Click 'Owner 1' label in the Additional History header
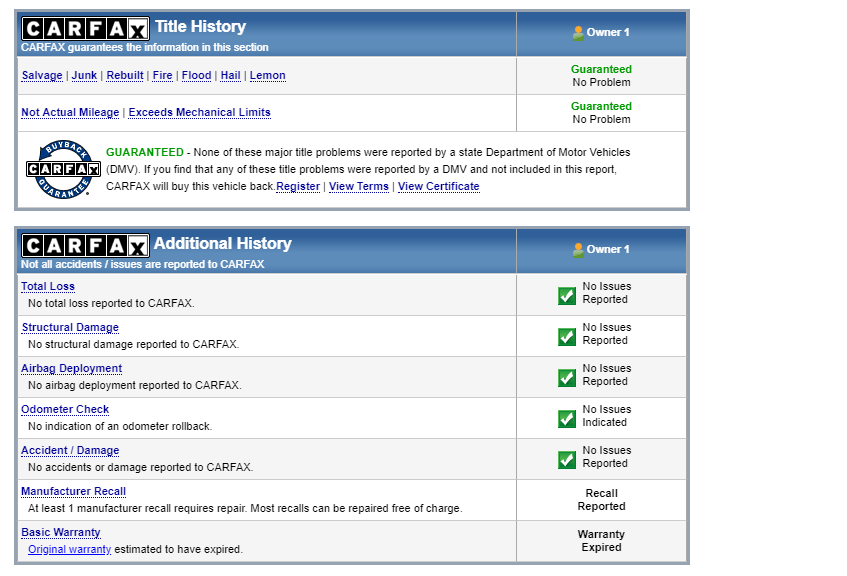The height and width of the screenshot is (576, 847). tap(608, 250)
